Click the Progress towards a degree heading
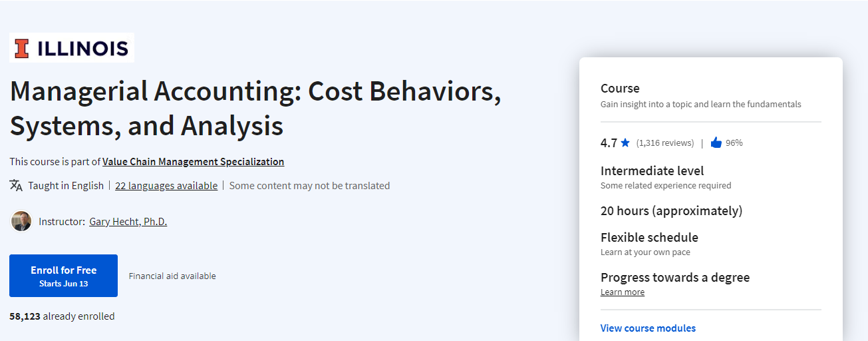 pos(675,277)
